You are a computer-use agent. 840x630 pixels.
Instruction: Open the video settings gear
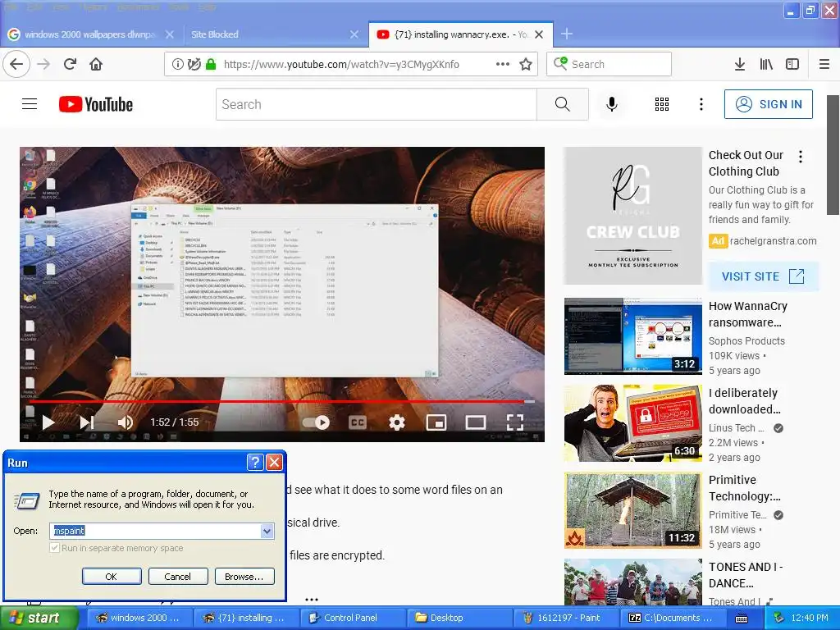(x=396, y=422)
